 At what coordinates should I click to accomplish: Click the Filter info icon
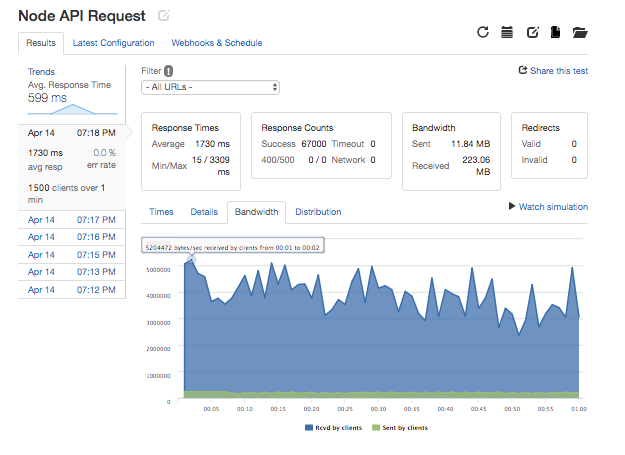169,71
